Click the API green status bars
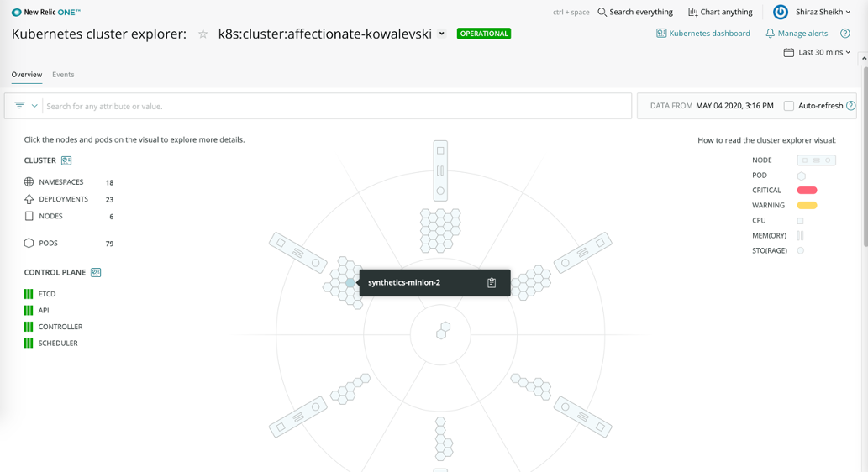Image resolution: width=868 pixels, height=472 pixels. click(29, 311)
